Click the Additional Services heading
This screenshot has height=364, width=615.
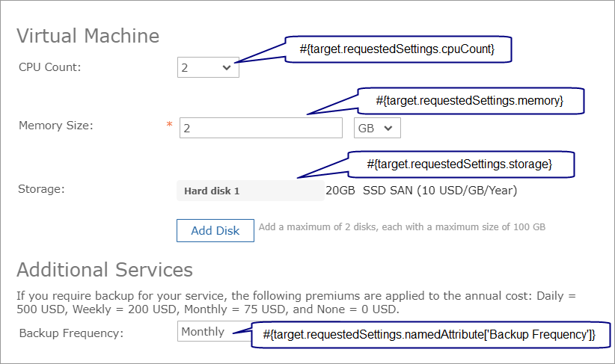coord(104,269)
